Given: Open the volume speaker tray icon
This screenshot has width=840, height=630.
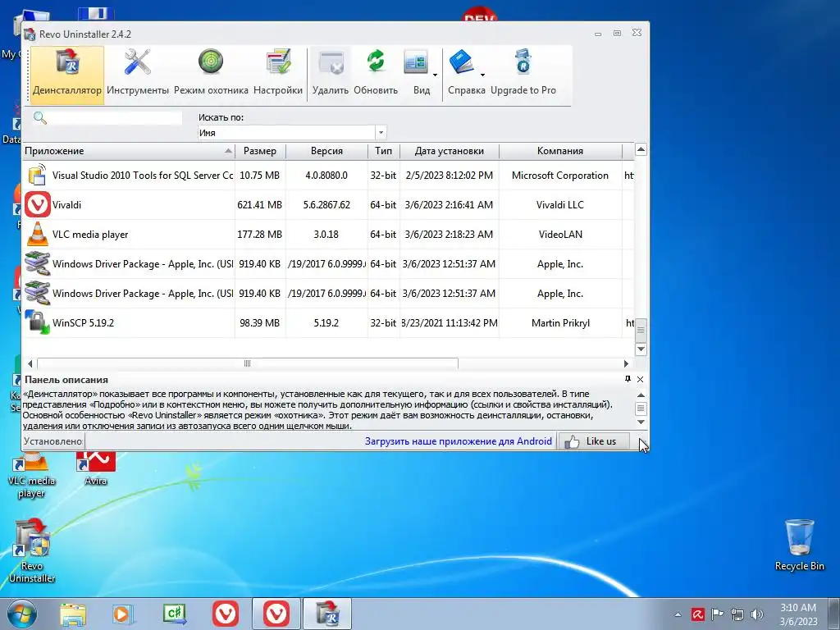Looking at the screenshot, I should (x=757, y=614).
